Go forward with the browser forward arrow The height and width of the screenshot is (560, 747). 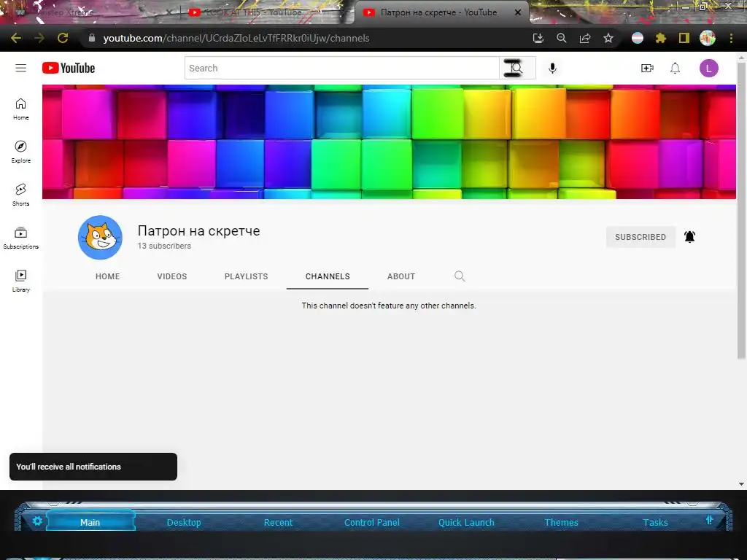[39, 38]
